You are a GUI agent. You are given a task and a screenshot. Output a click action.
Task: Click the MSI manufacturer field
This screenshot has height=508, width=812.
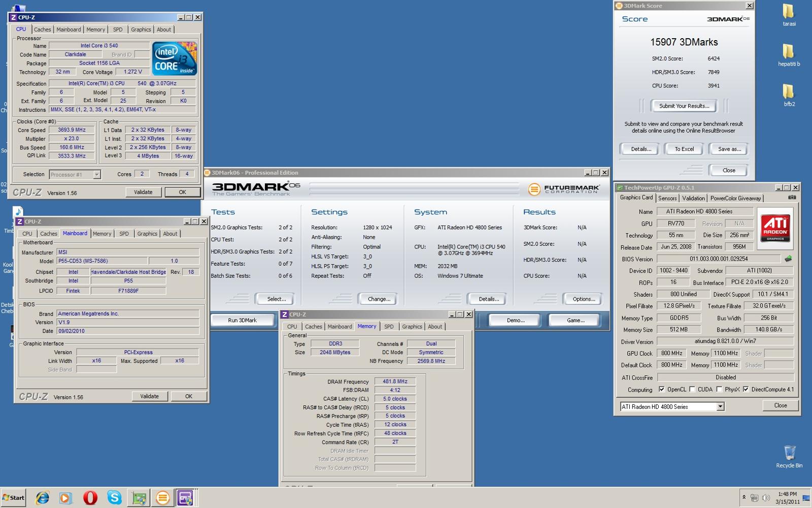point(127,252)
